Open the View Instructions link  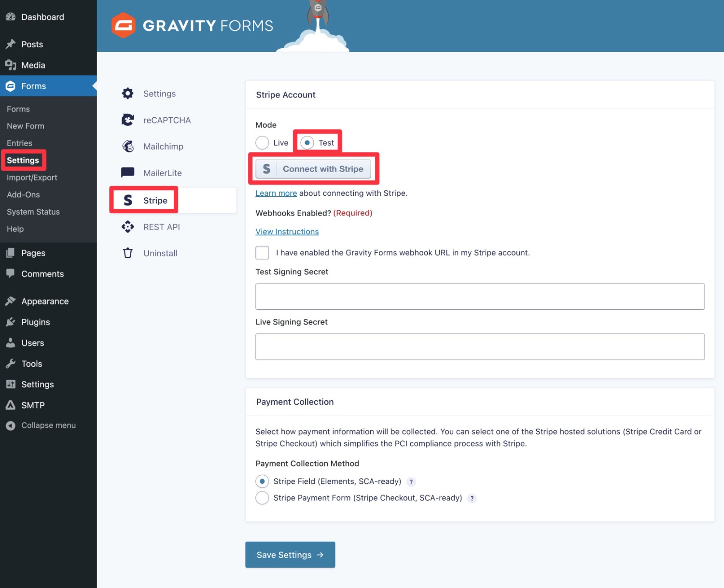287,232
